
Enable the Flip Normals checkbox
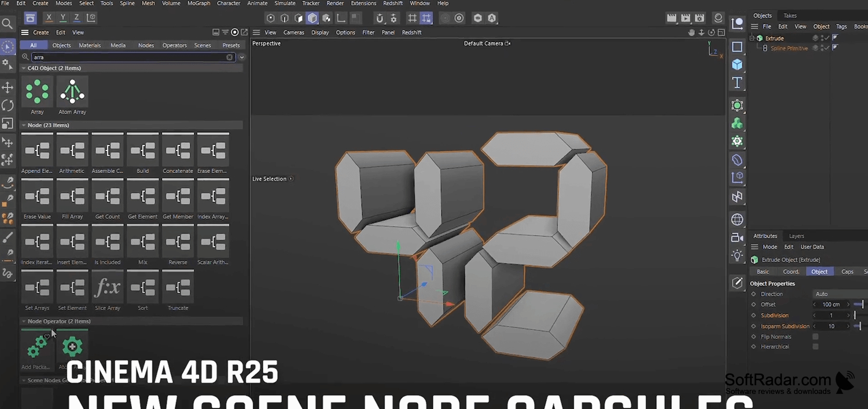[815, 337]
